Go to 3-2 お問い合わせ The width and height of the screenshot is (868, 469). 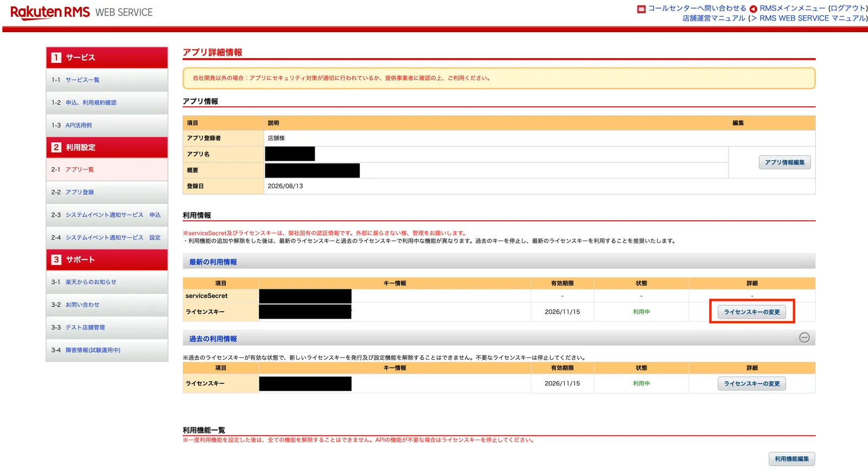click(107, 305)
